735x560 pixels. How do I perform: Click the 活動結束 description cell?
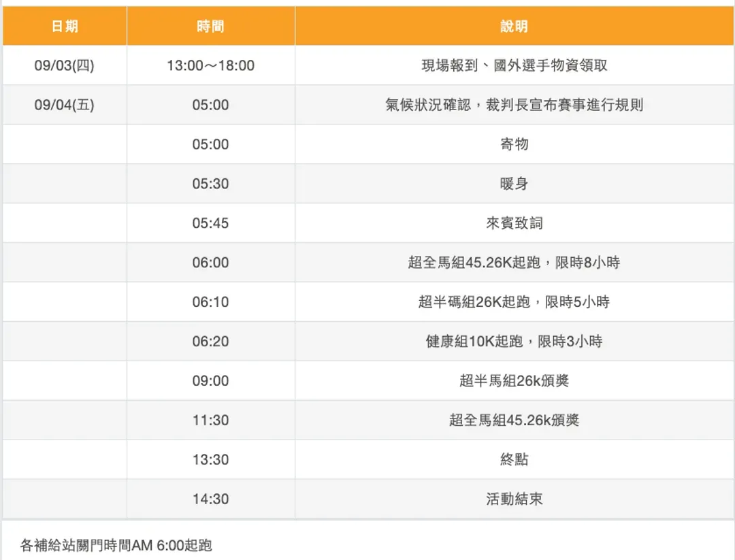tap(514, 499)
